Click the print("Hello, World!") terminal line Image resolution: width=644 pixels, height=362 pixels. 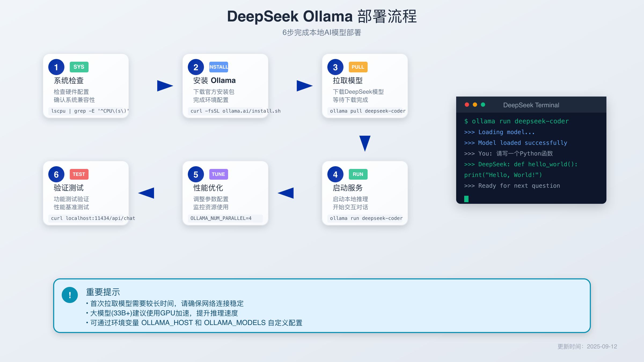point(503,175)
